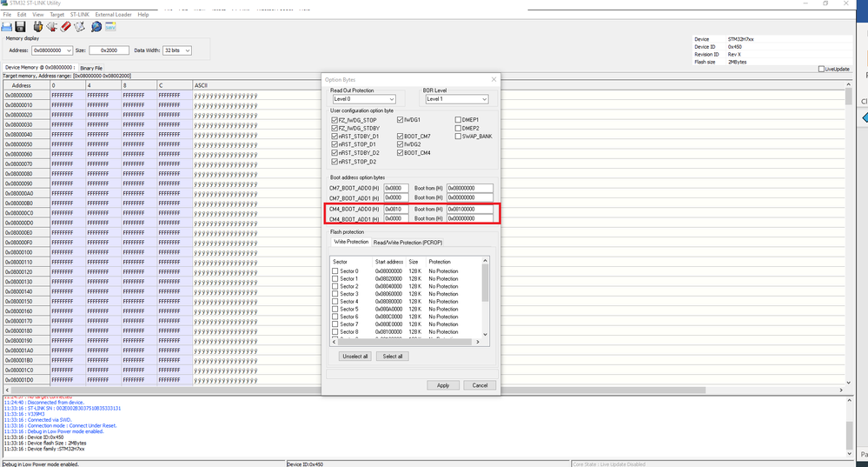Open the File menu
Image resolution: width=868 pixels, height=467 pixels.
[7, 15]
